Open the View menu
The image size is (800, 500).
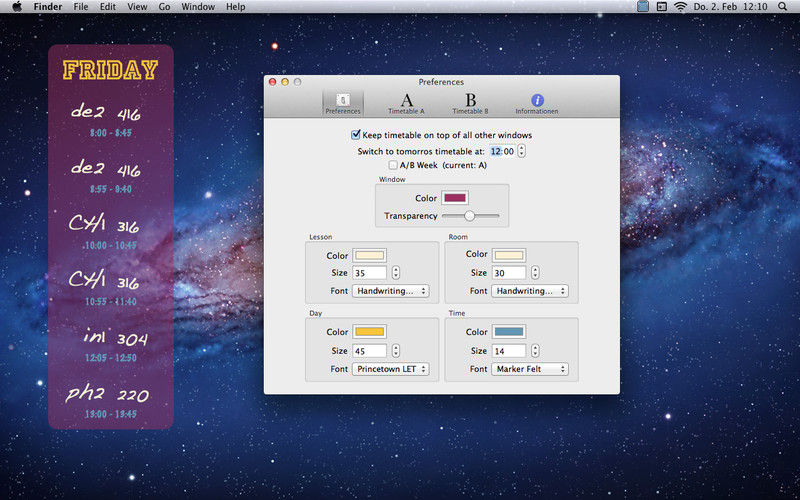(x=137, y=7)
